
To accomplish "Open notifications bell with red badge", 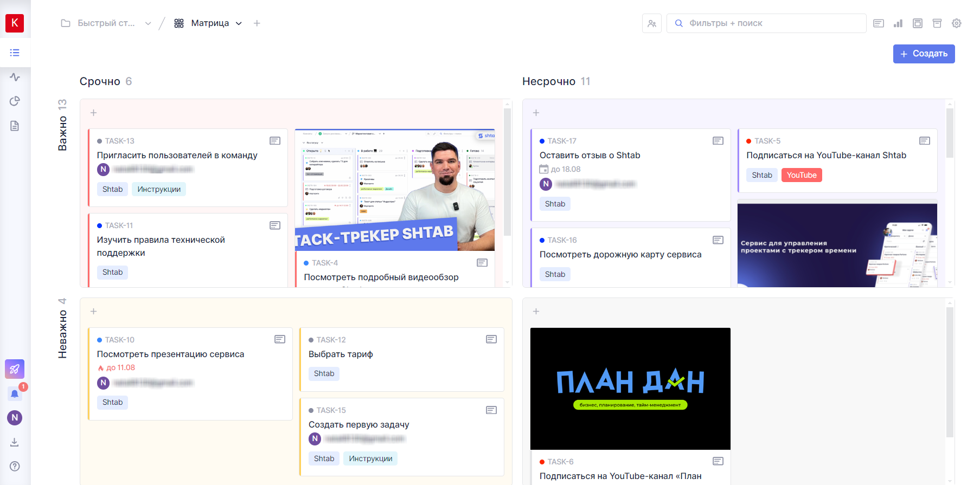I will click(x=15, y=393).
